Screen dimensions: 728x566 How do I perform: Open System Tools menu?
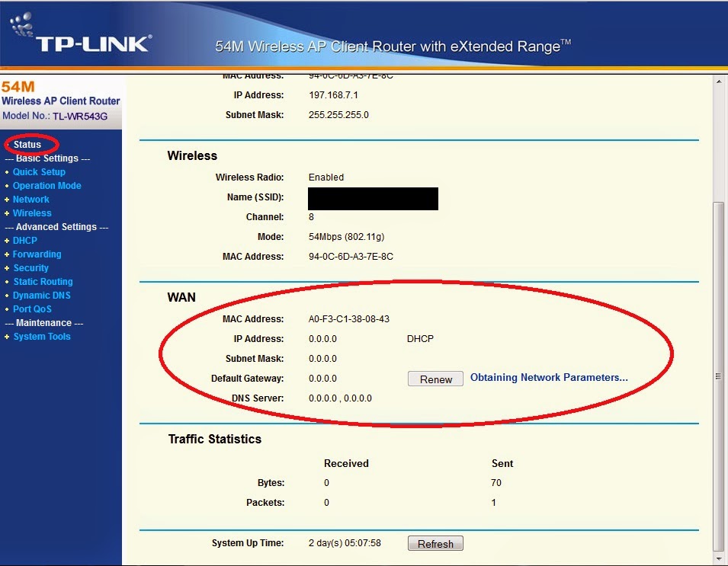[x=42, y=337]
